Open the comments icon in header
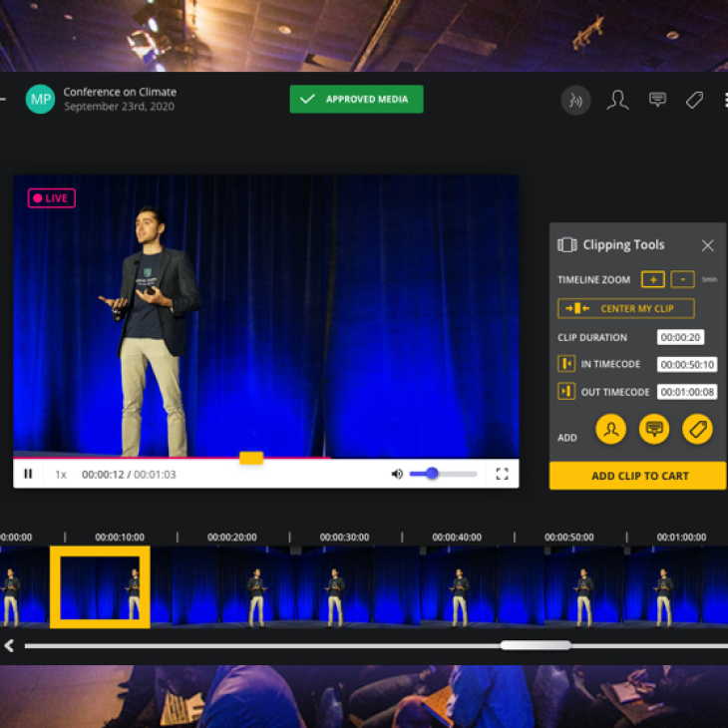728x728 pixels. 657,100
